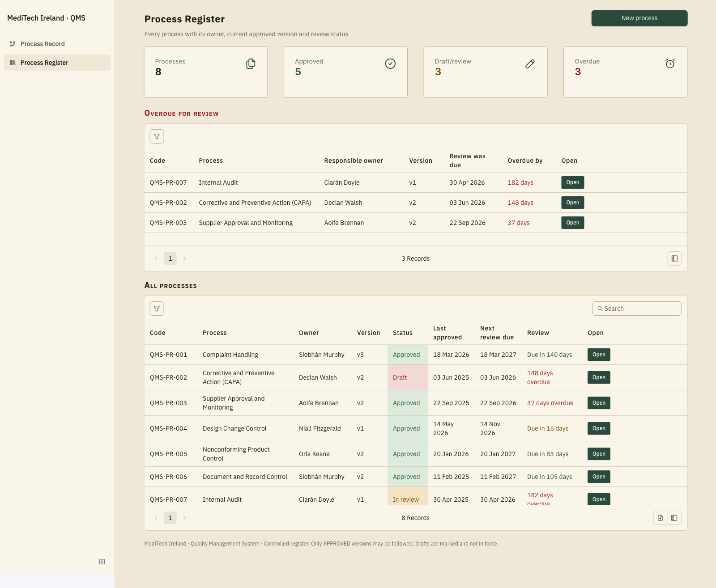
Task: Open Design Change Control QMS-PR-004
Action: click(599, 428)
